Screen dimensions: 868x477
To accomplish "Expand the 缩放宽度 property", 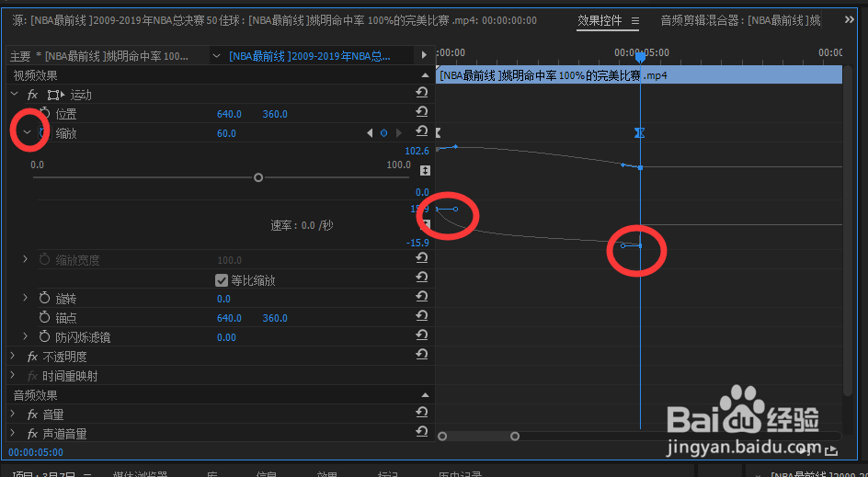I will pos(26,259).
